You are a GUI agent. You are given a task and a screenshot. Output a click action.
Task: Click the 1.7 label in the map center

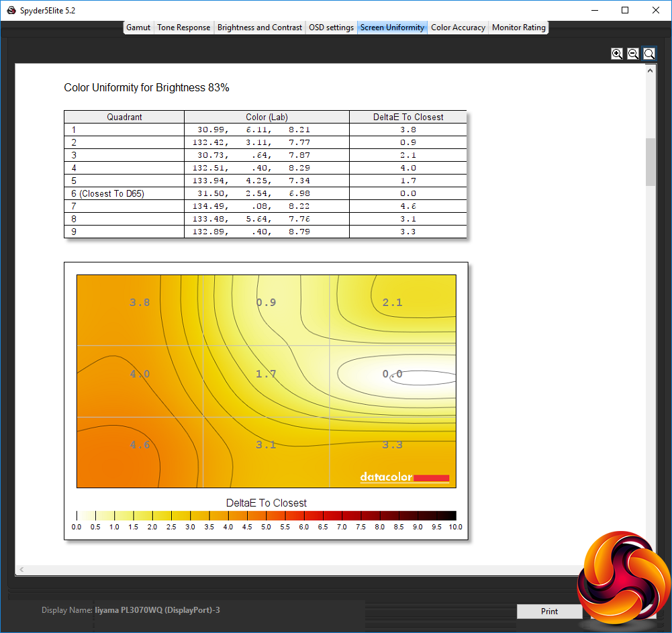[266, 374]
